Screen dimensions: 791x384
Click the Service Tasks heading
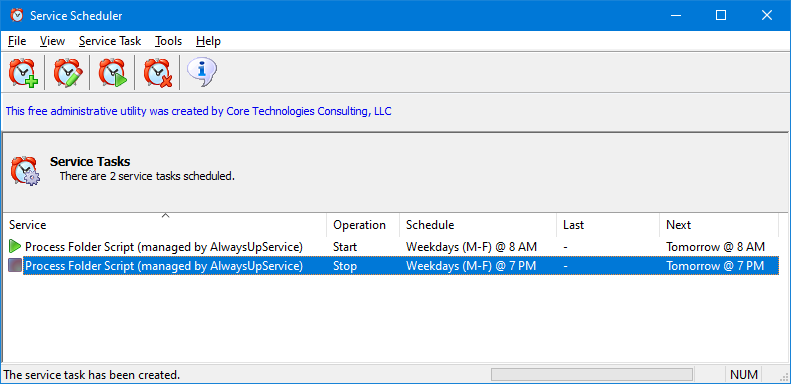click(90, 161)
